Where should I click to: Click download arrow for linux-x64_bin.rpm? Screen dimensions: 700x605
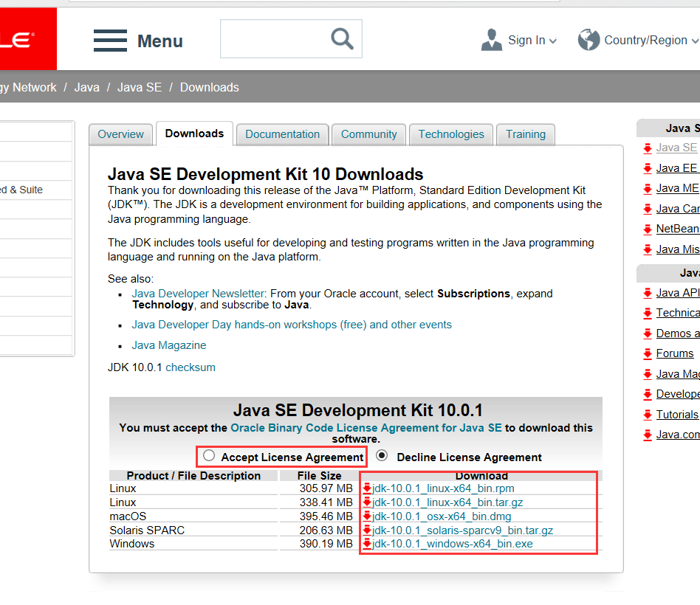[x=367, y=488]
